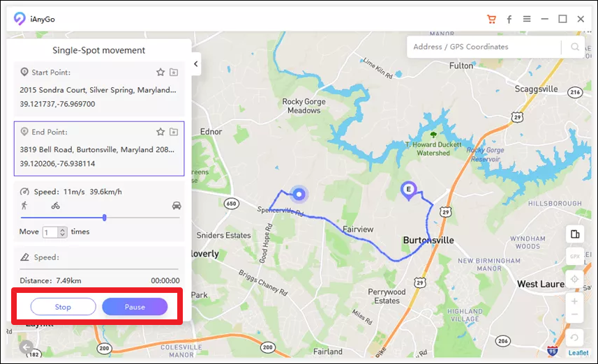This screenshot has width=598, height=364.
Task: Click the 00:00:00 timer
Action: (x=165, y=281)
